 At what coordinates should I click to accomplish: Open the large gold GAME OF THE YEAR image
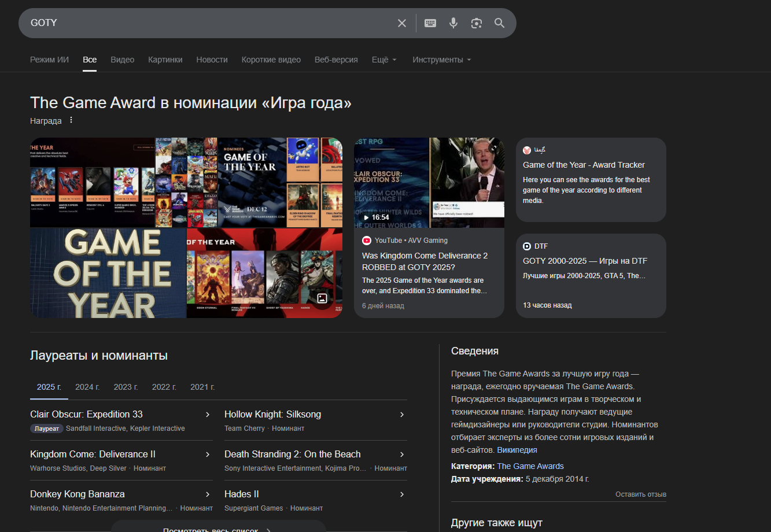(x=108, y=273)
